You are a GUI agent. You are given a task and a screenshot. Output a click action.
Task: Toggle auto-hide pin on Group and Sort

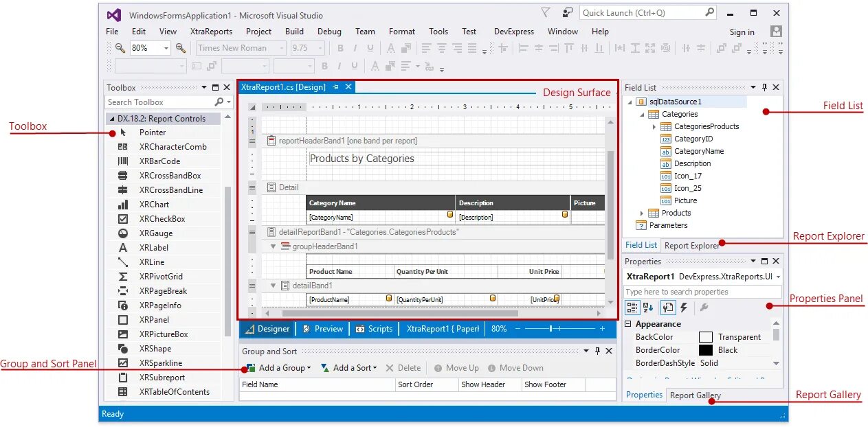tap(597, 351)
